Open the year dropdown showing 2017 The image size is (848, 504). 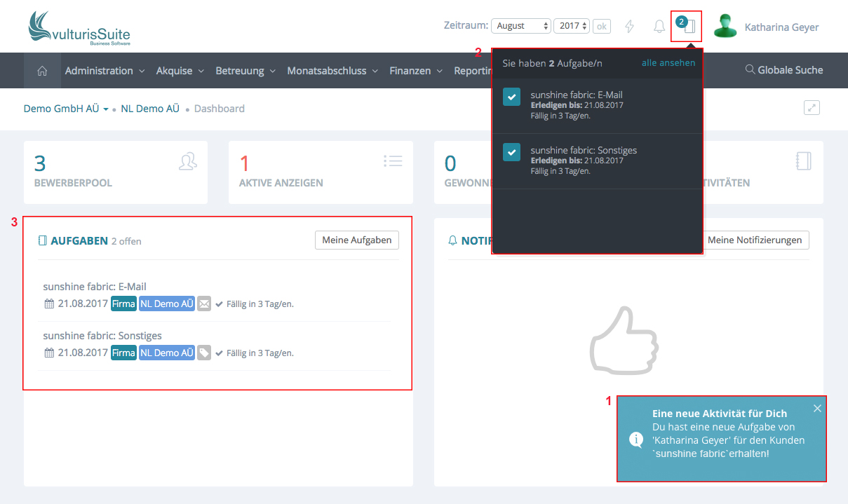point(571,26)
